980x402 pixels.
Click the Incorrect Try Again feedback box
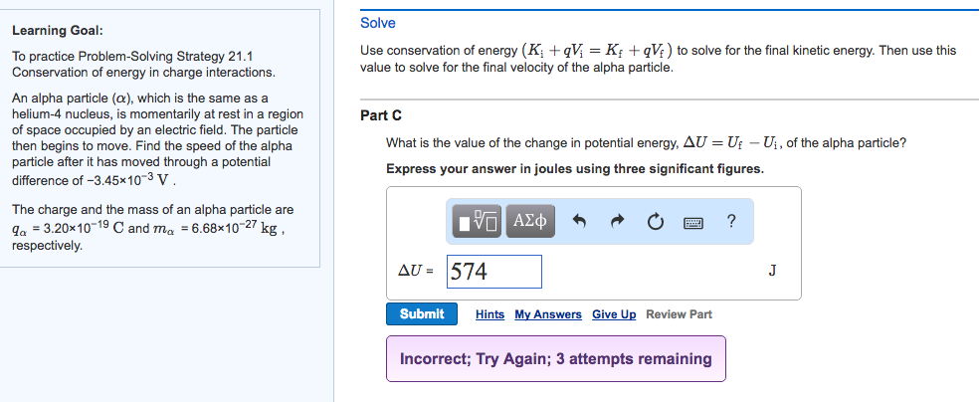click(555, 359)
